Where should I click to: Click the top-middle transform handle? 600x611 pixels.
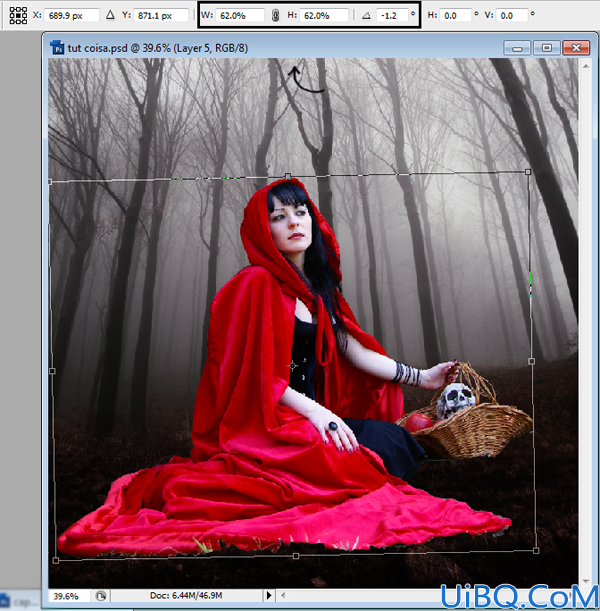coord(288,177)
